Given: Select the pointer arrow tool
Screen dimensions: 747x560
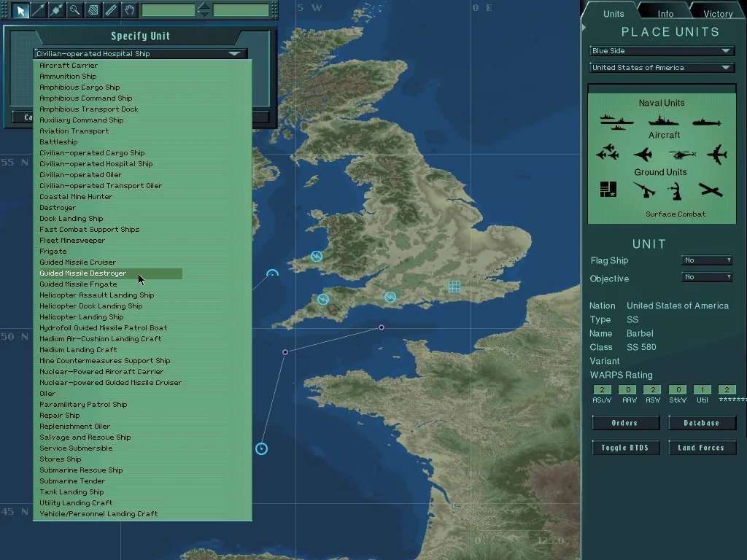Looking at the screenshot, I should pyautogui.click(x=21, y=10).
